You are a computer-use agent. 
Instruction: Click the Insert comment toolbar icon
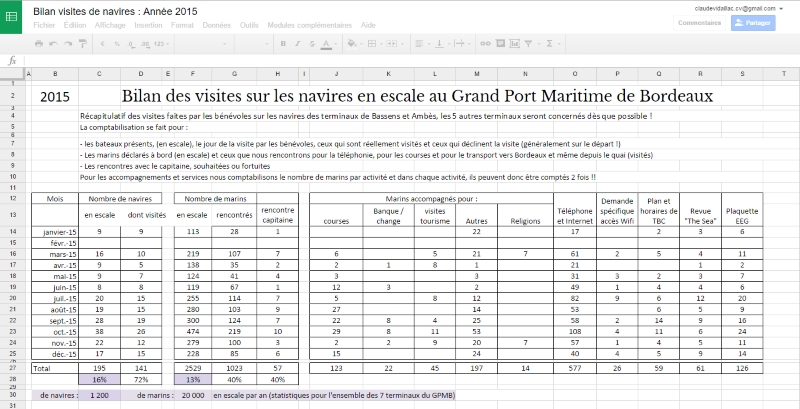coord(500,44)
